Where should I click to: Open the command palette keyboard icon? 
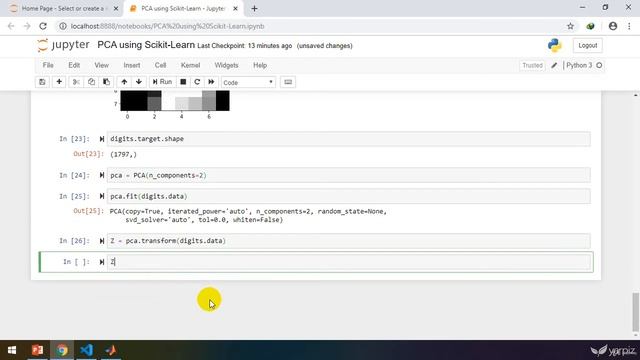pos(288,82)
